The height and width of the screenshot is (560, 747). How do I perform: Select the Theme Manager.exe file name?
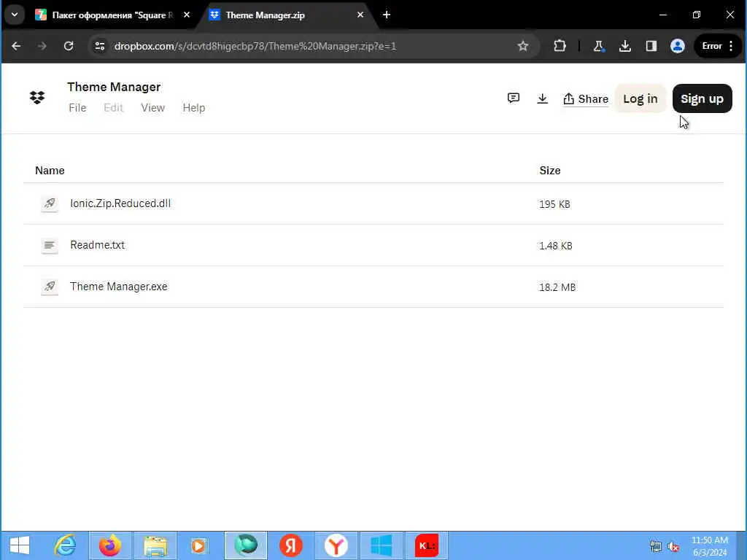click(119, 286)
